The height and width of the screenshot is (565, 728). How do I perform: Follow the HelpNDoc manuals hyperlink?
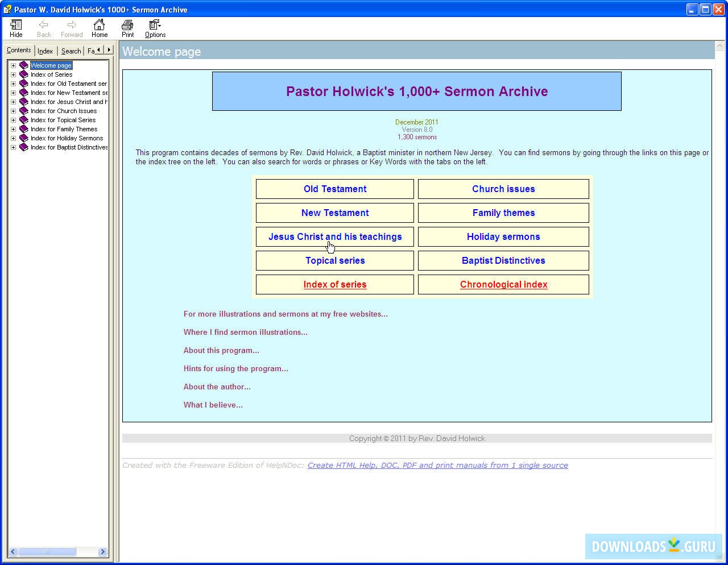click(437, 465)
